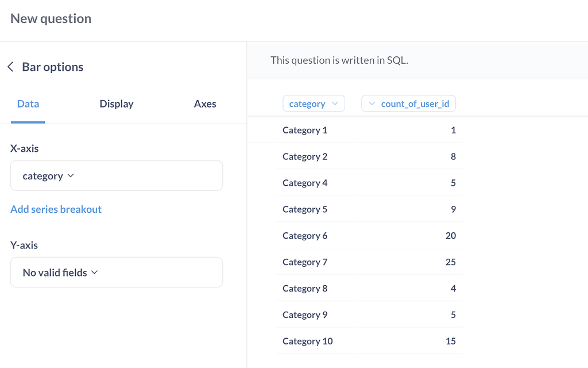The height and width of the screenshot is (368, 588).
Task: Click the Category 10 row
Action: 308,341
